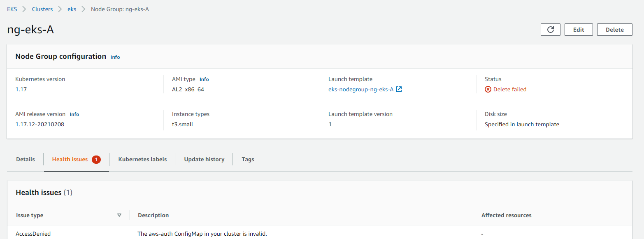
Task: Open the Health issues tab
Action: tap(70, 159)
